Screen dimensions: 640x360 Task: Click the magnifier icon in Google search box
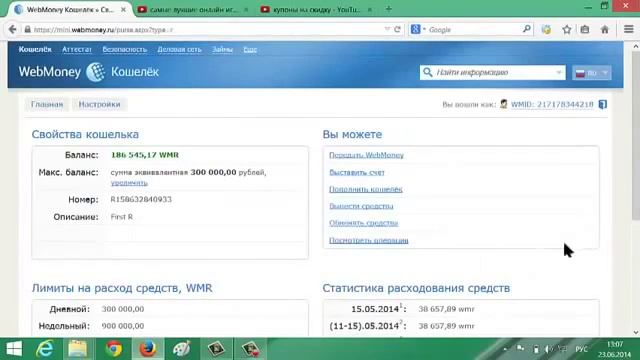click(527, 29)
